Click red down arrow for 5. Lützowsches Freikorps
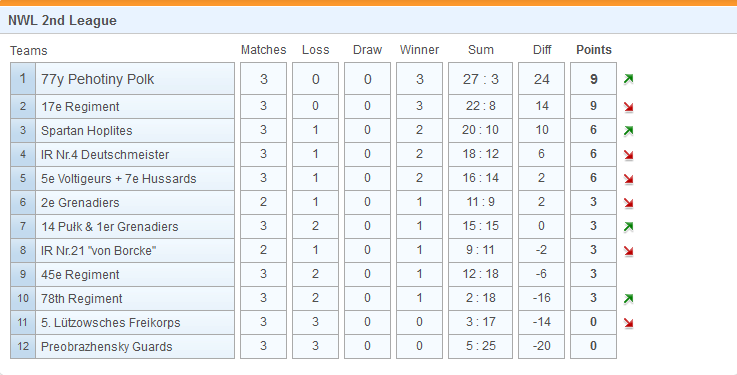 [628, 323]
